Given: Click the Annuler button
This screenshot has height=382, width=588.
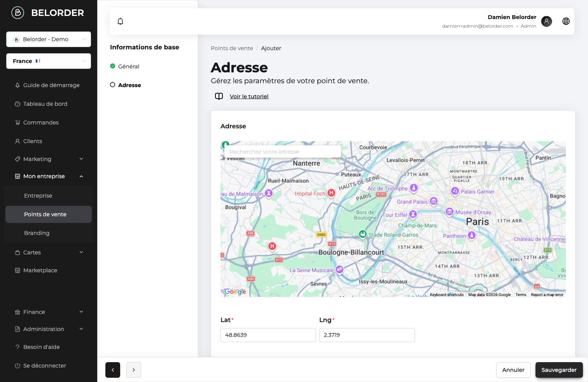Looking at the screenshot, I should (513, 370).
